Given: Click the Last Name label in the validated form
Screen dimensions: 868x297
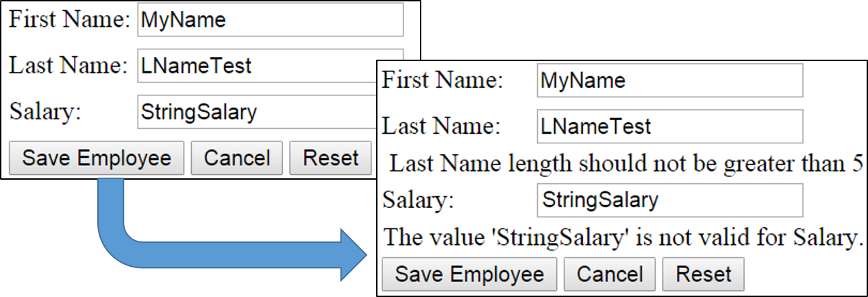Looking at the screenshot, I should tap(442, 126).
